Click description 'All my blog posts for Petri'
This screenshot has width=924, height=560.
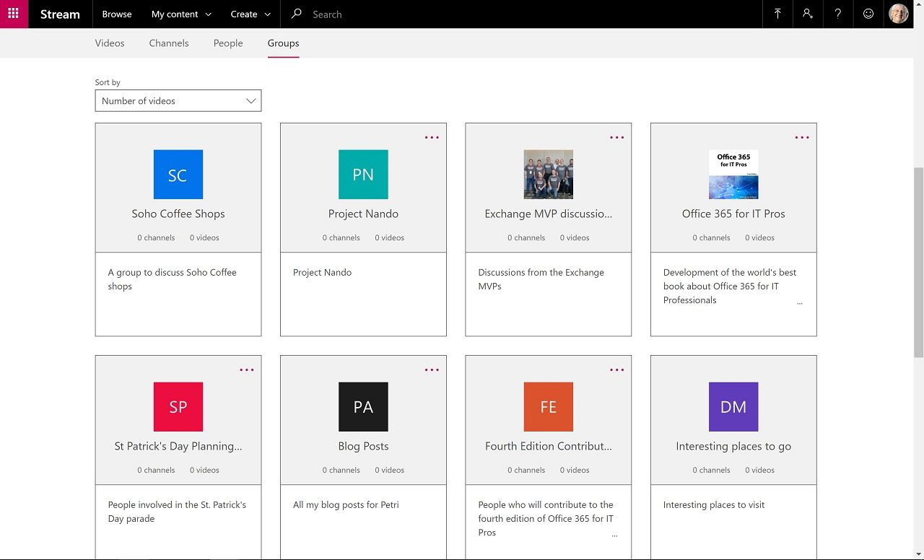tap(346, 505)
